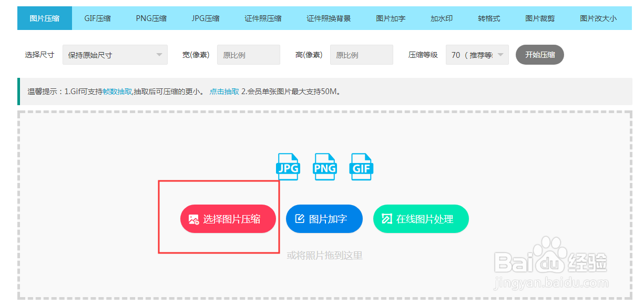Open the 图片改大小 tab
Screen dimensions: 644x305
598,18
